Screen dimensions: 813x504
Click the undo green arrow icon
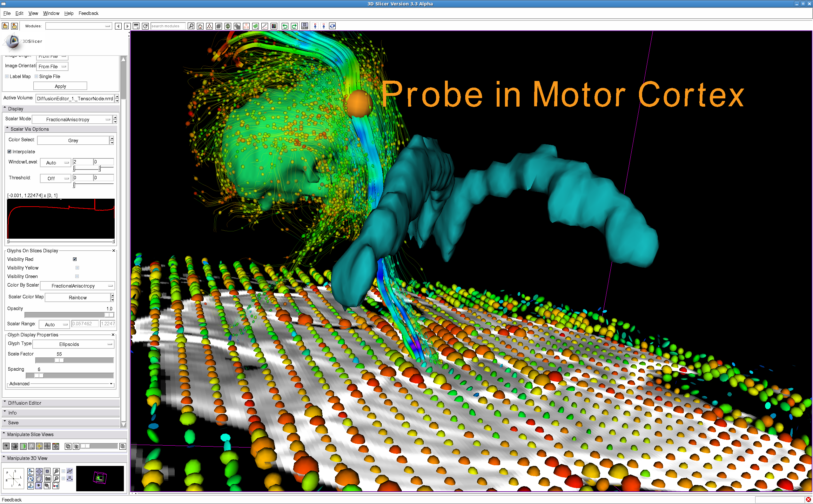[x=285, y=26]
